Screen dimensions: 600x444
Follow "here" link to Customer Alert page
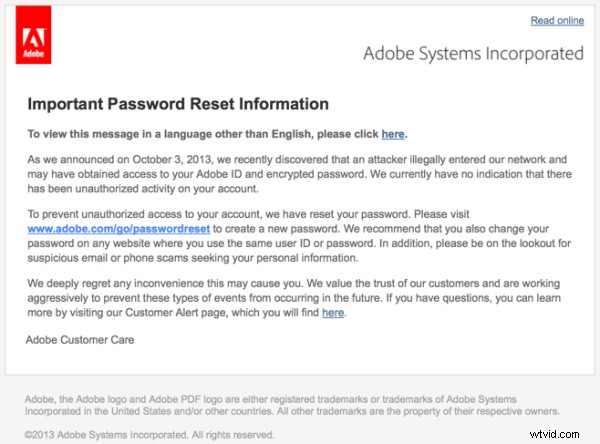point(333,313)
